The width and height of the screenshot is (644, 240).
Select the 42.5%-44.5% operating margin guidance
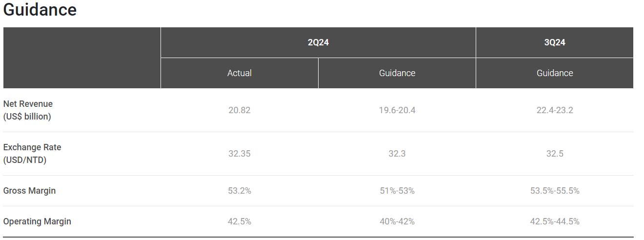(555, 221)
